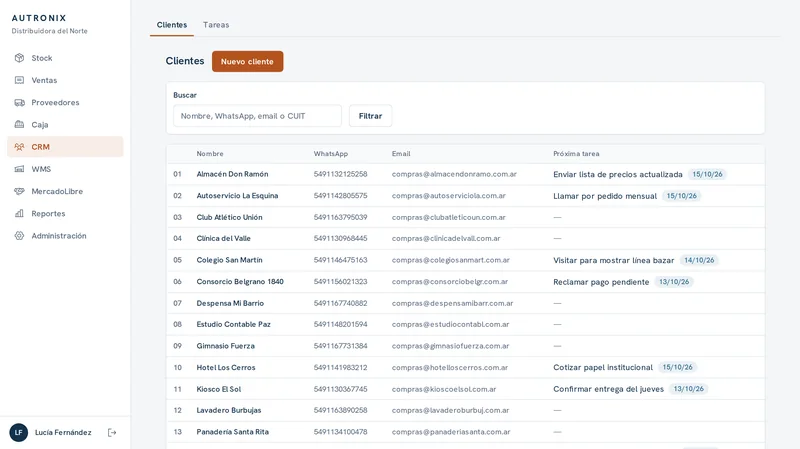
Task: Click the Administración gear icon
Action: click(x=19, y=236)
